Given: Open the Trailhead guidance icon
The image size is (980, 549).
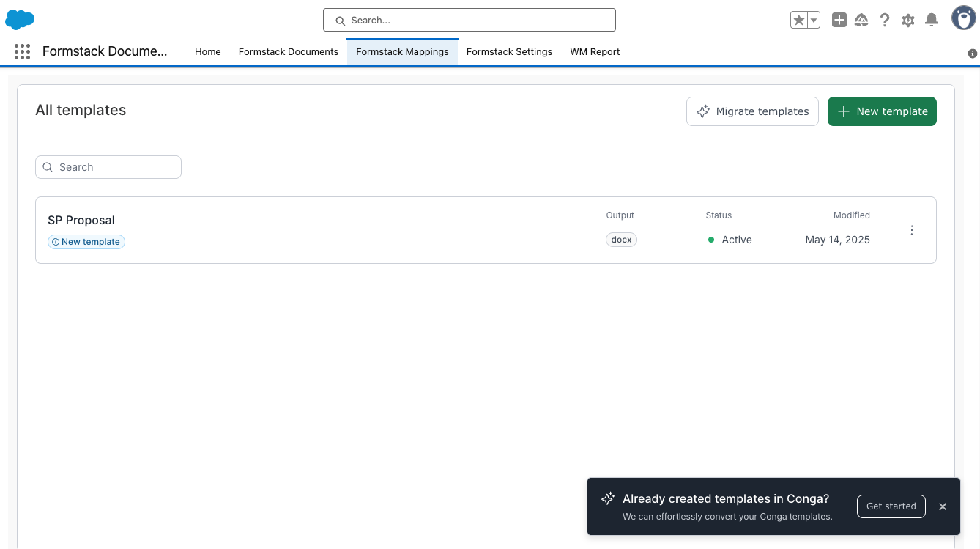Looking at the screenshot, I should (861, 21).
